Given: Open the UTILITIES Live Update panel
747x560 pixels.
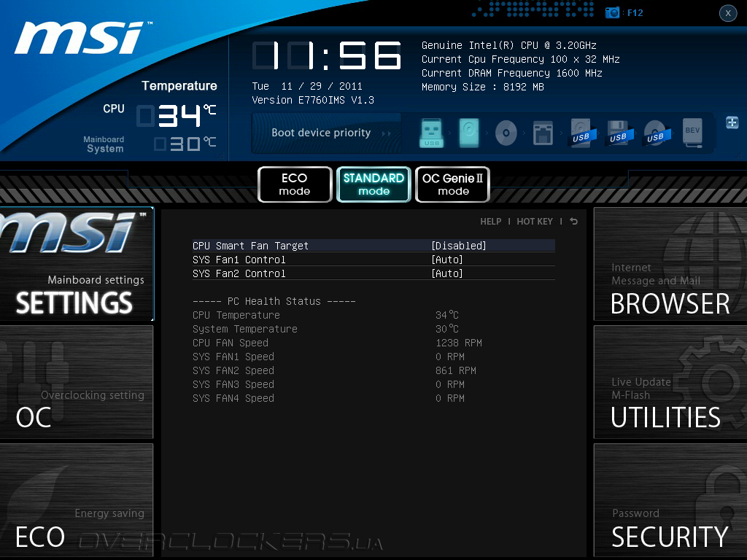Looking at the screenshot, I should pyautogui.click(x=670, y=382).
